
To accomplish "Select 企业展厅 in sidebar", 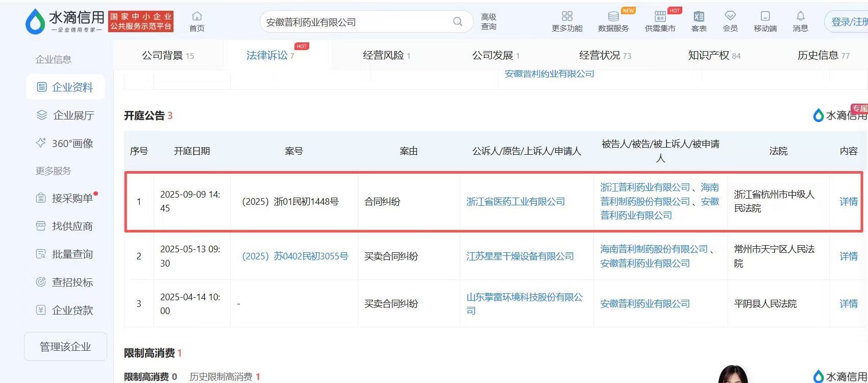I will point(65,115).
